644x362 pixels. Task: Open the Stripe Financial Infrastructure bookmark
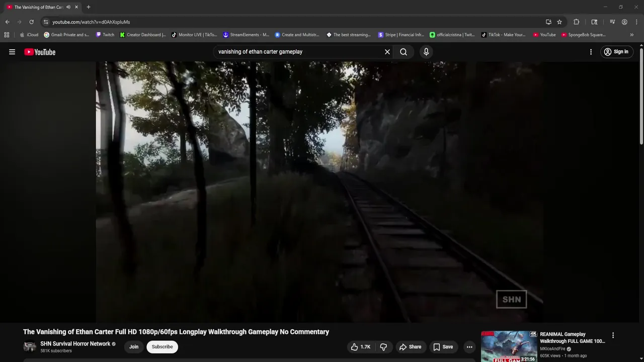(x=401, y=35)
